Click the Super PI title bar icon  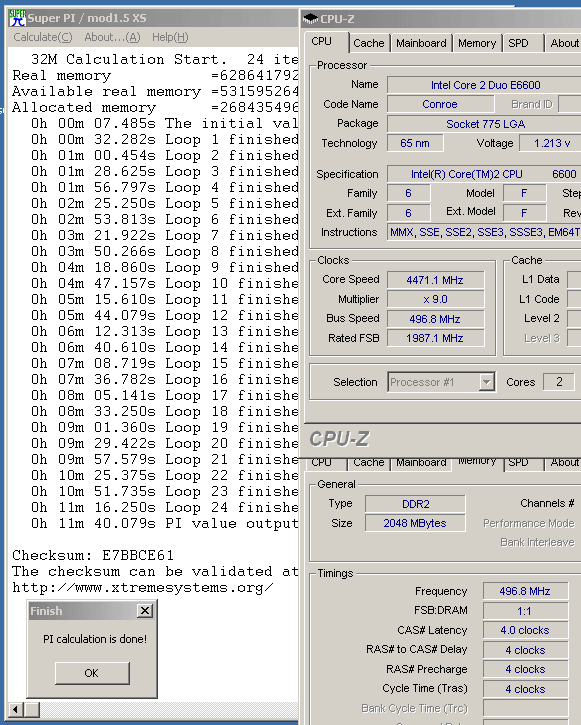pyautogui.click(x=17, y=18)
